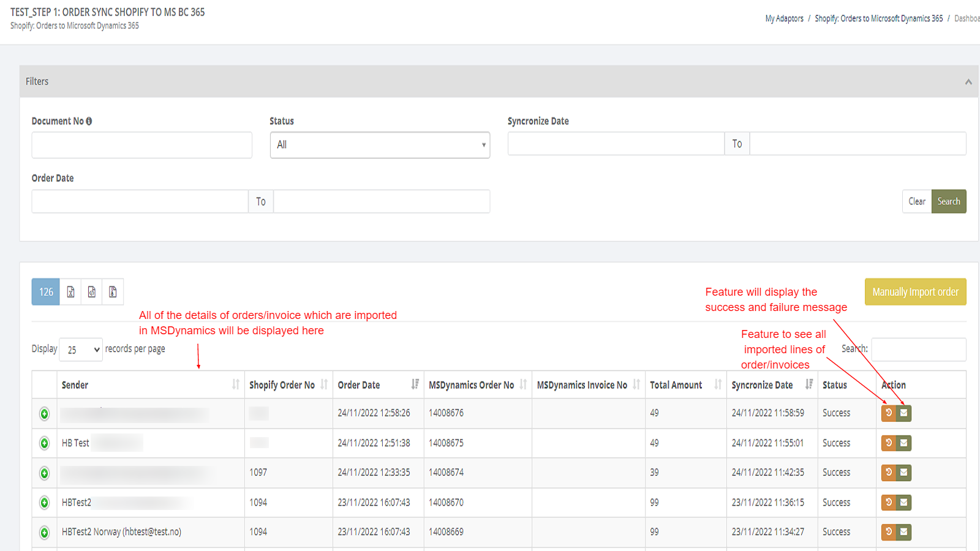Click the 126 record count button
980x551 pixels.
46,292
